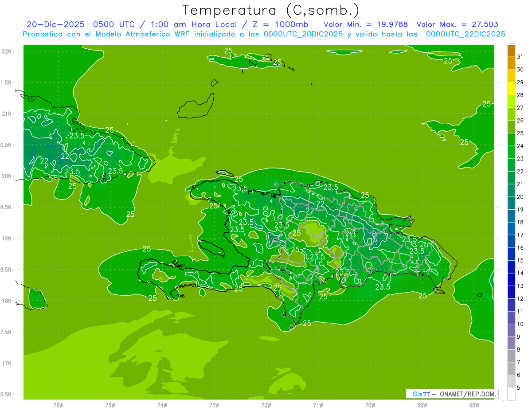Click the legend value label '13'

(520, 286)
